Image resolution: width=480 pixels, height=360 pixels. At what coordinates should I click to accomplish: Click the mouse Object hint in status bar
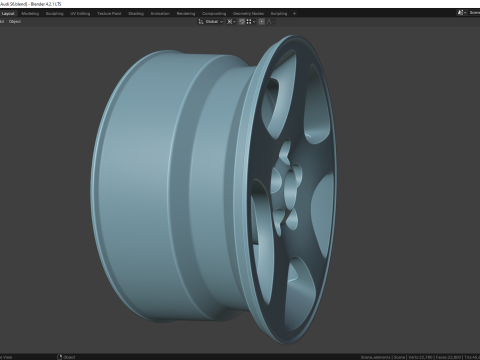tap(66, 357)
